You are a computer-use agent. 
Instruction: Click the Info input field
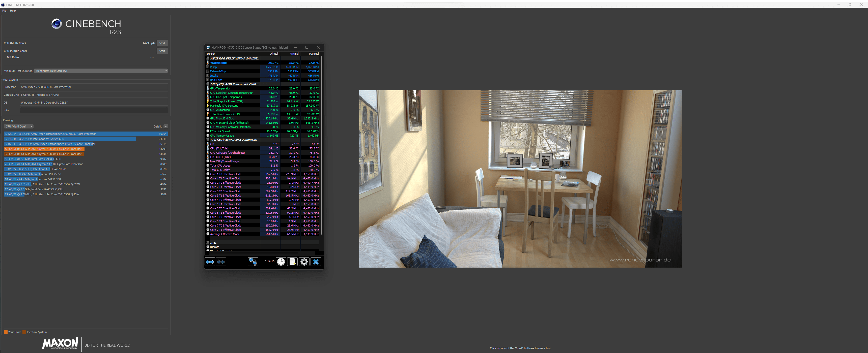(94, 110)
